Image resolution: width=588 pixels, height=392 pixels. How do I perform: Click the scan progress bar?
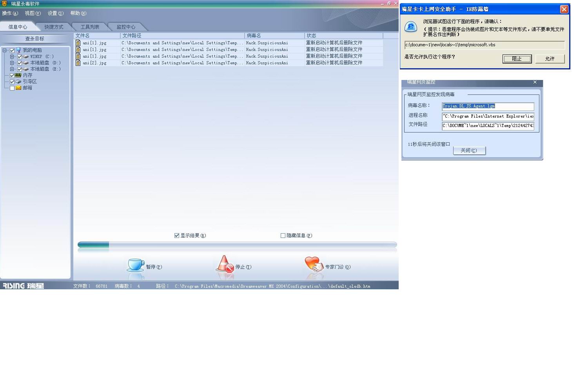tap(237, 245)
